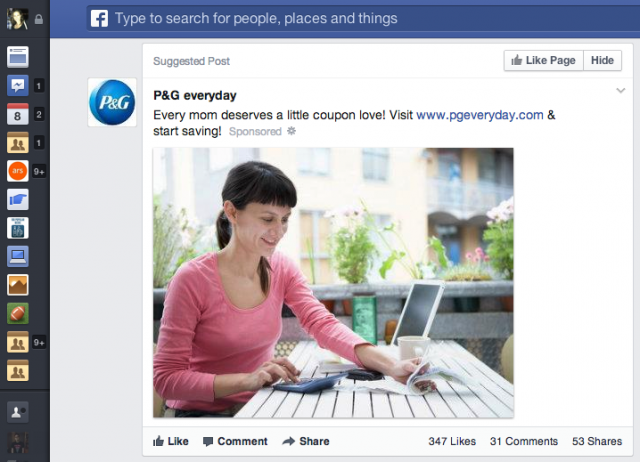Click the Sponsored gear settings icon
Image resolution: width=640 pixels, height=462 pixels.
point(291,131)
